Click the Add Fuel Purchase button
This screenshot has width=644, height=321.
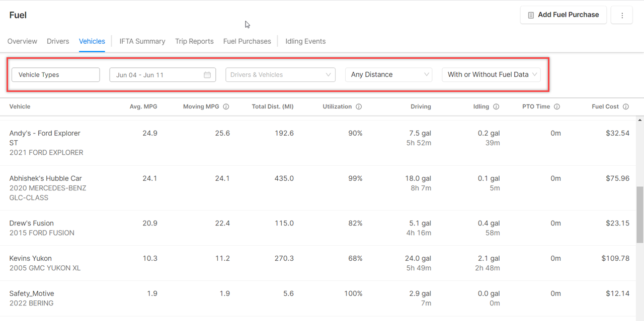pyautogui.click(x=563, y=15)
